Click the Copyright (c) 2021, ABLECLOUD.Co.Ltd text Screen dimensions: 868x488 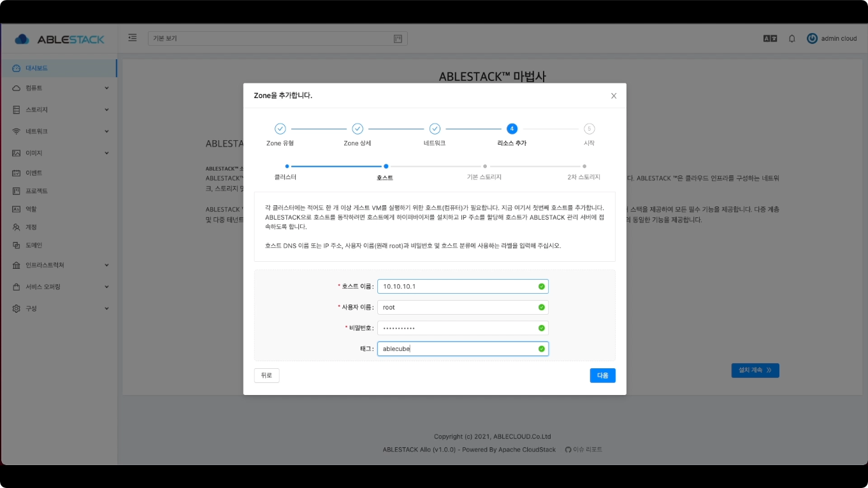coord(493,436)
